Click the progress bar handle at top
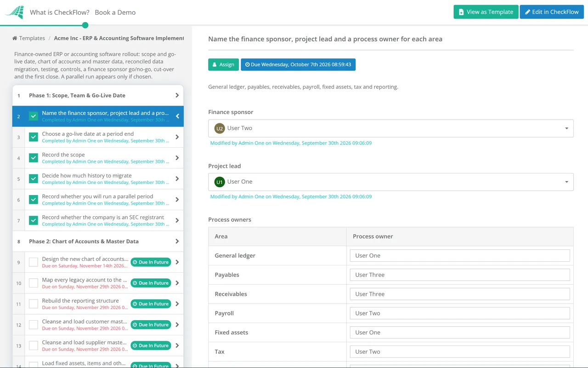 85,25
